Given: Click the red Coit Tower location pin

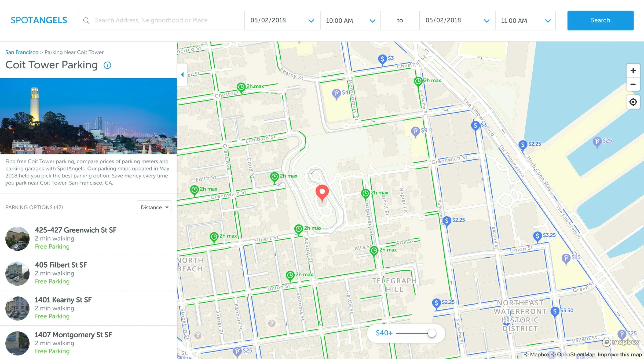Looking at the screenshot, I should click(322, 193).
